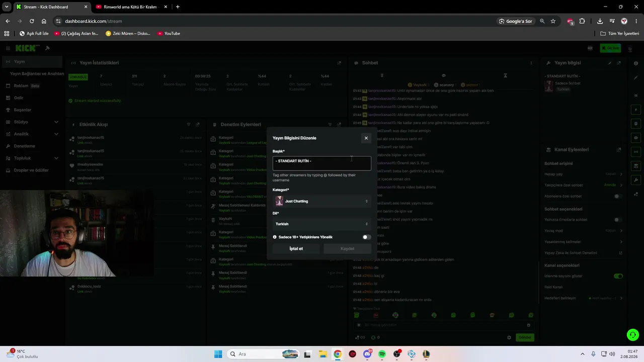Expand the Topluluk sidebar section
644x362 pixels.
tap(31, 158)
